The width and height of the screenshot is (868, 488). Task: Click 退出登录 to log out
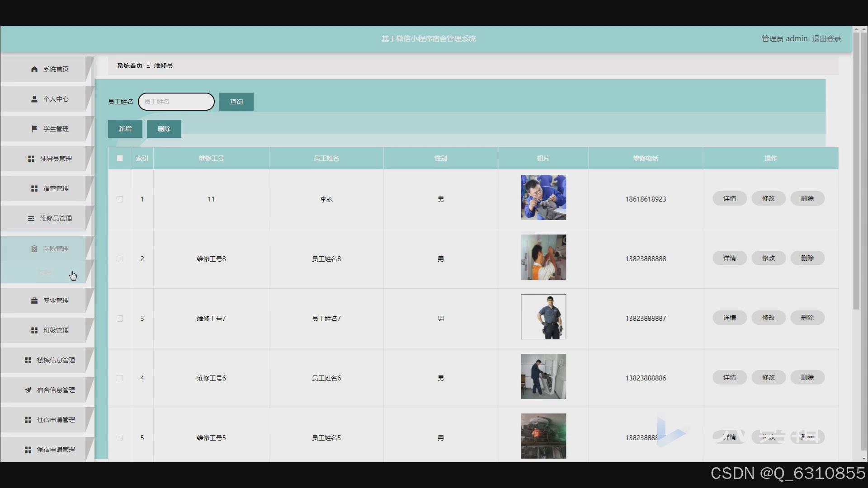pyautogui.click(x=826, y=39)
